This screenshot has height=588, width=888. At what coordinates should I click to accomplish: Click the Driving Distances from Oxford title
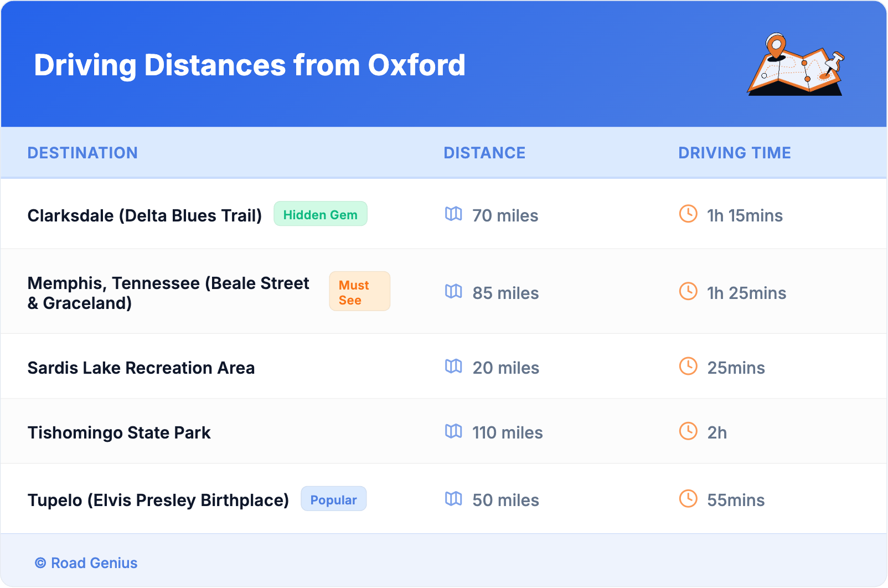(249, 65)
